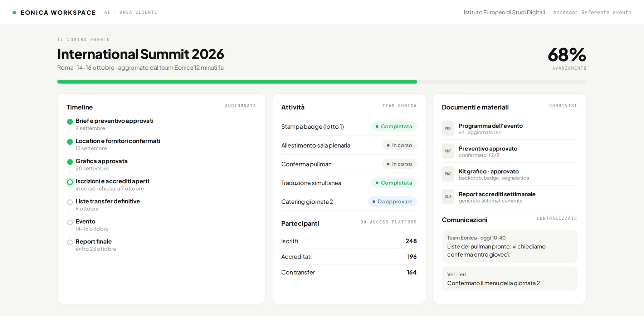Select the Brief e preventivo approvati timeline marker
Image resolution: width=644 pixels, height=316 pixels.
[x=70, y=122]
